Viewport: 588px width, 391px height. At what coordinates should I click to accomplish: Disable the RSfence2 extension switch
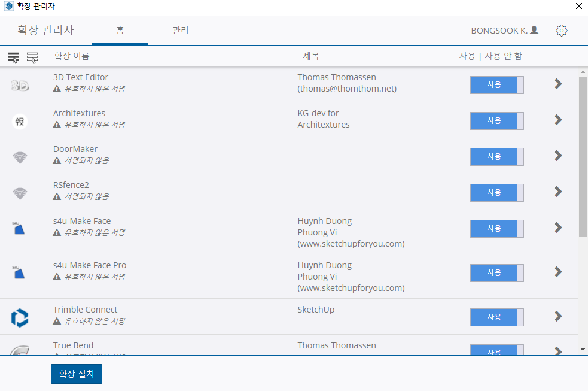click(x=497, y=193)
